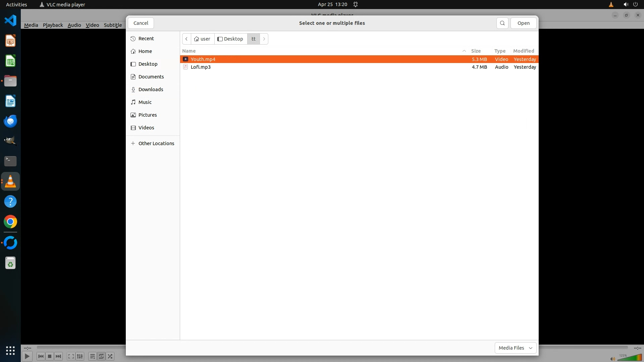The image size is (644, 362).
Task: Open the Playback menu
Action: (x=53, y=25)
